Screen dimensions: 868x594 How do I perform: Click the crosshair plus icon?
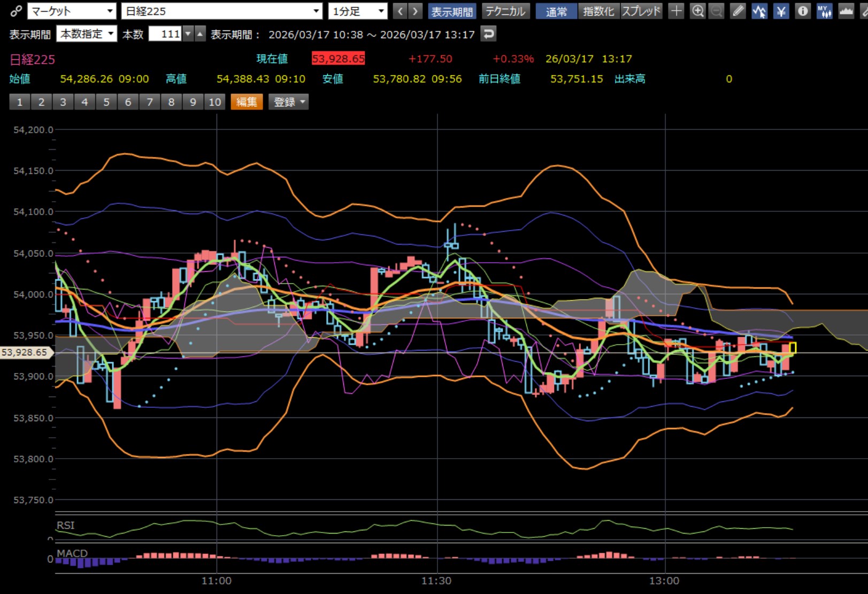point(676,11)
